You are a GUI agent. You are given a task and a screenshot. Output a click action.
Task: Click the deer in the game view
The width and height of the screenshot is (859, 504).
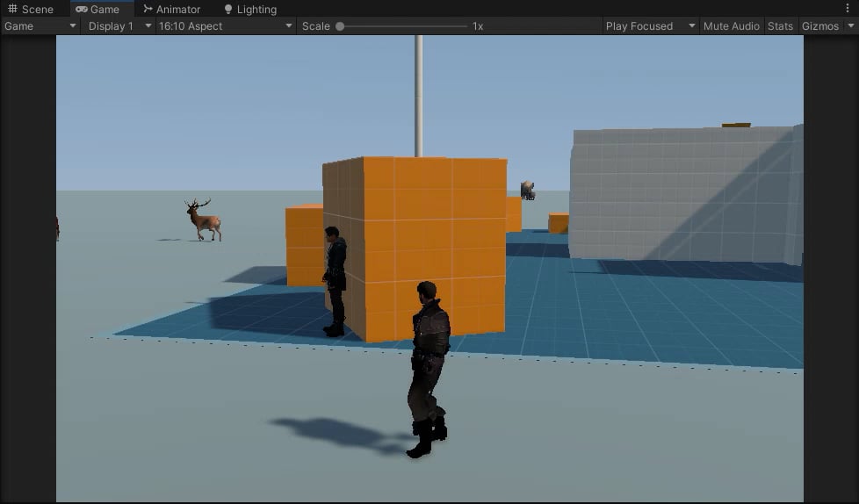coord(203,220)
